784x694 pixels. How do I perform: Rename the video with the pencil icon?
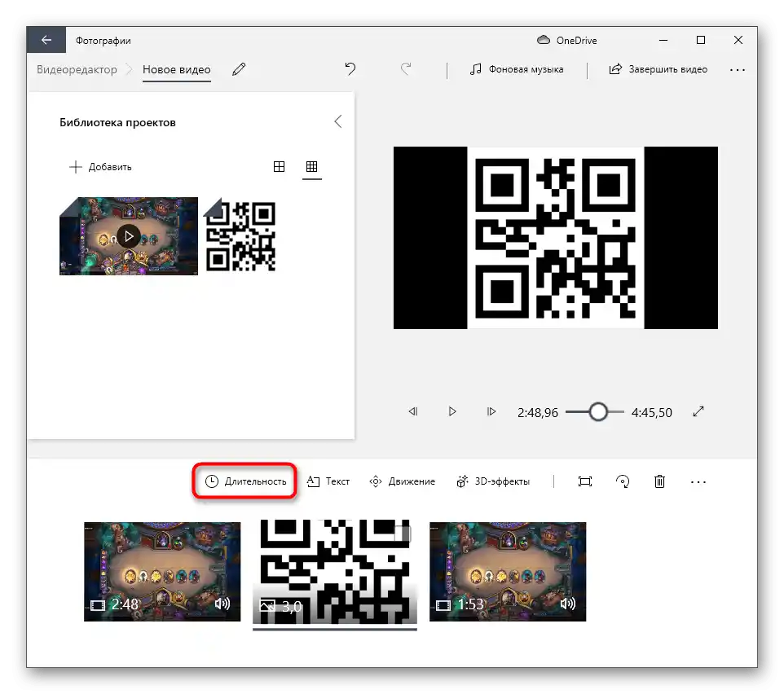[x=239, y=69]
